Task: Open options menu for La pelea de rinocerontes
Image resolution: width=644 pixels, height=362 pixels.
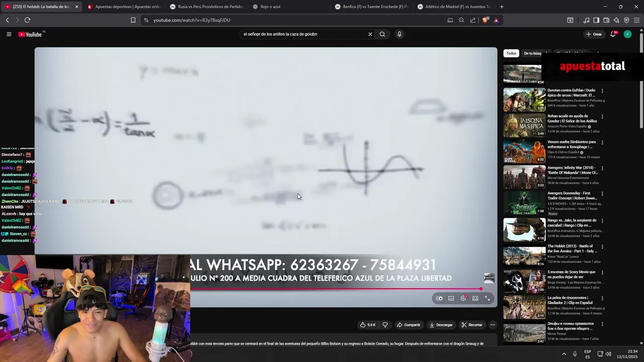Action: pyautogui.click(x=602, y=299)
